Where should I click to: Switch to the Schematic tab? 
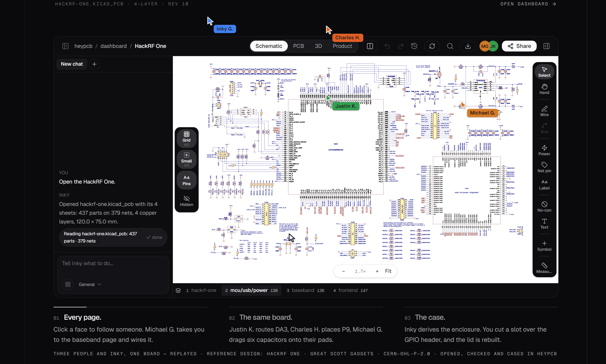(x=269, y=46)
